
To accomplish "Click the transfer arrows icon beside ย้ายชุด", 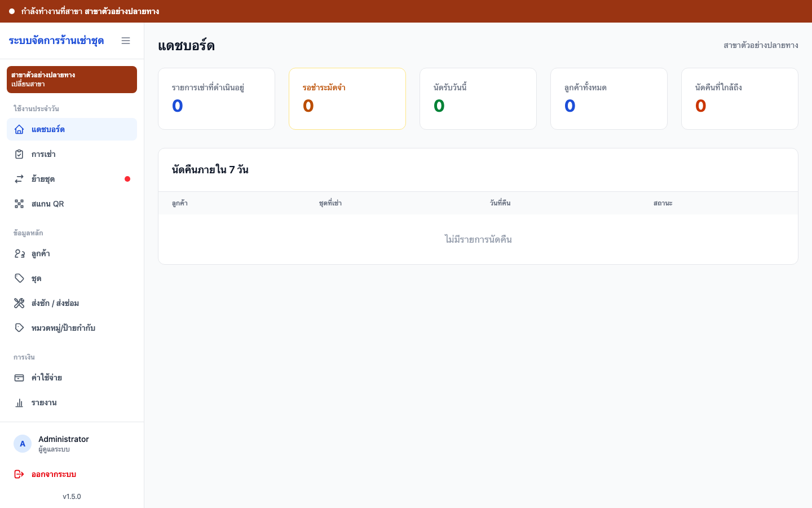I will 19,179.
